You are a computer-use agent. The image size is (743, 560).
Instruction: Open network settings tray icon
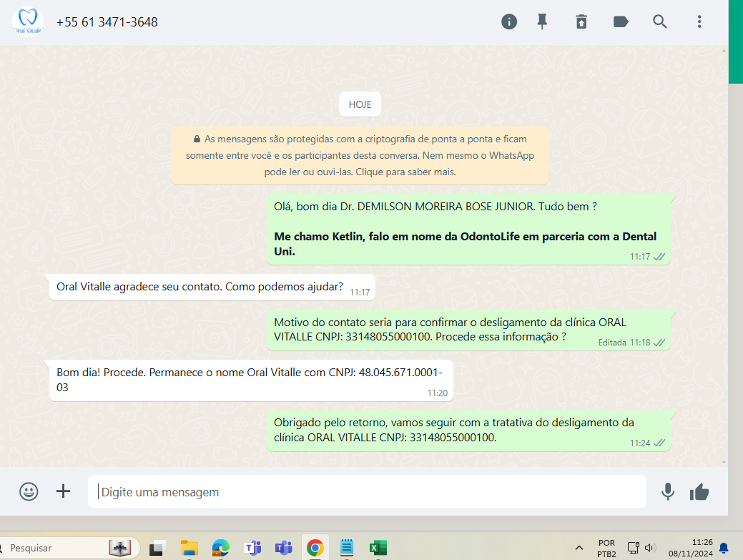coord(634,548)
